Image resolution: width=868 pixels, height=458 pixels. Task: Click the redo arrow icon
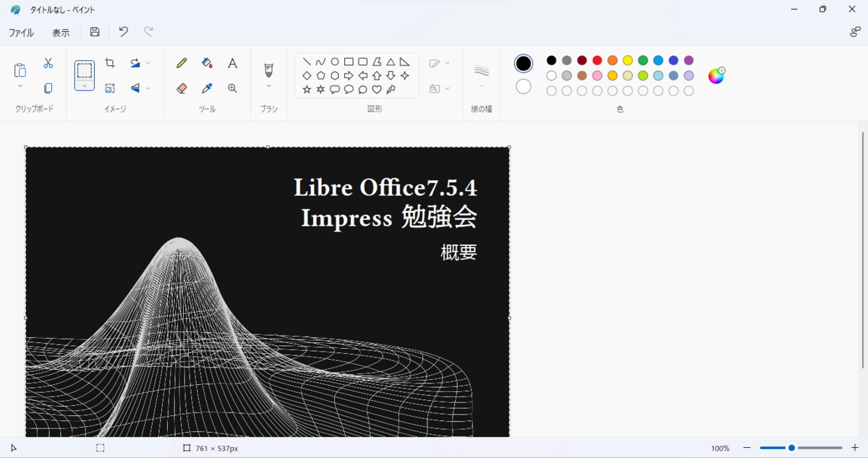148,32
